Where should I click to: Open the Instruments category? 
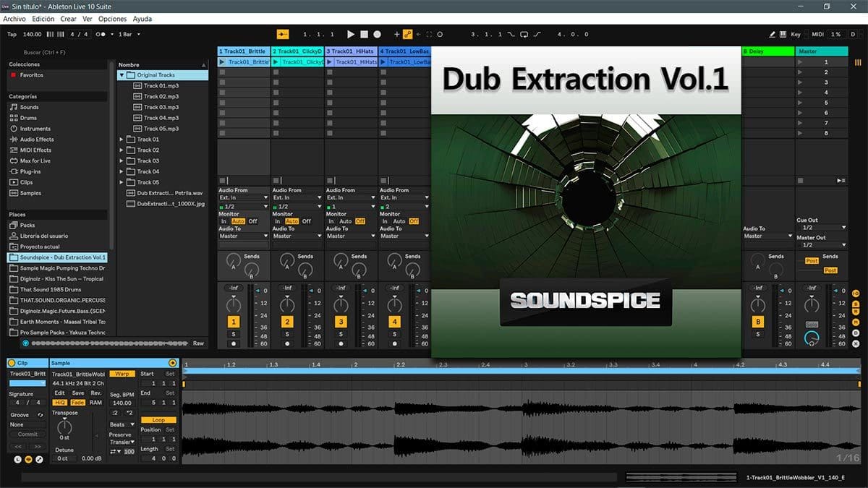pyautogui.click(x=30, y=129)
